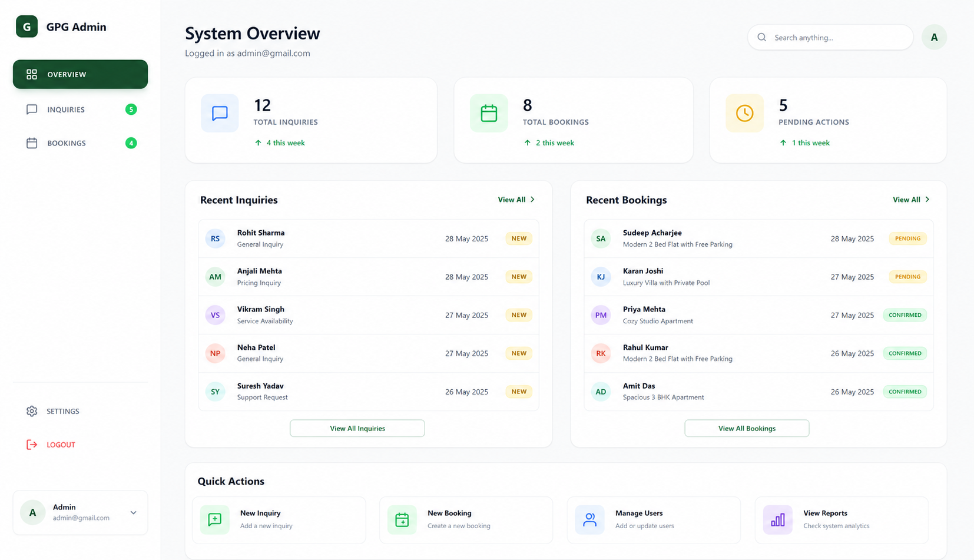Open Amit Das booking row
Screen dimensions: 974x560
point(758,392)
